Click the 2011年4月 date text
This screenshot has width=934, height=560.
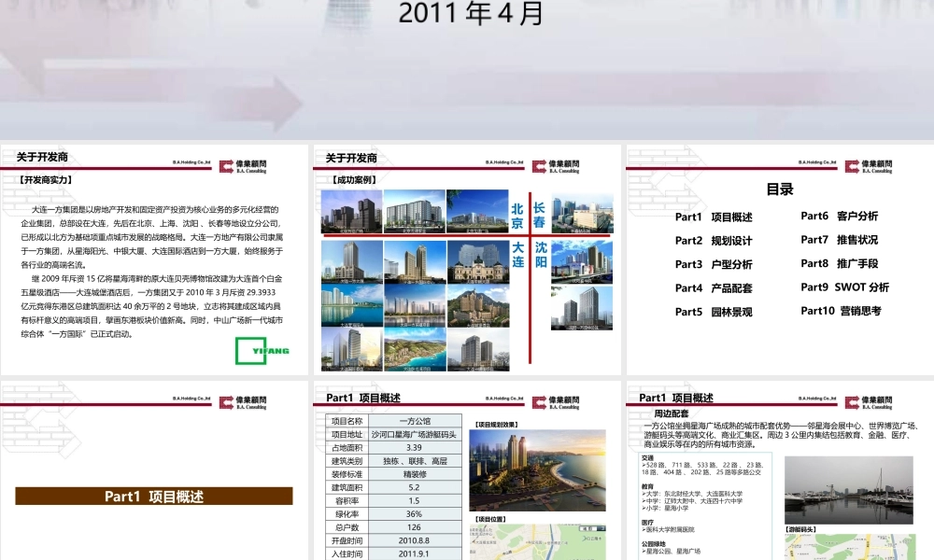click(471, 14)
